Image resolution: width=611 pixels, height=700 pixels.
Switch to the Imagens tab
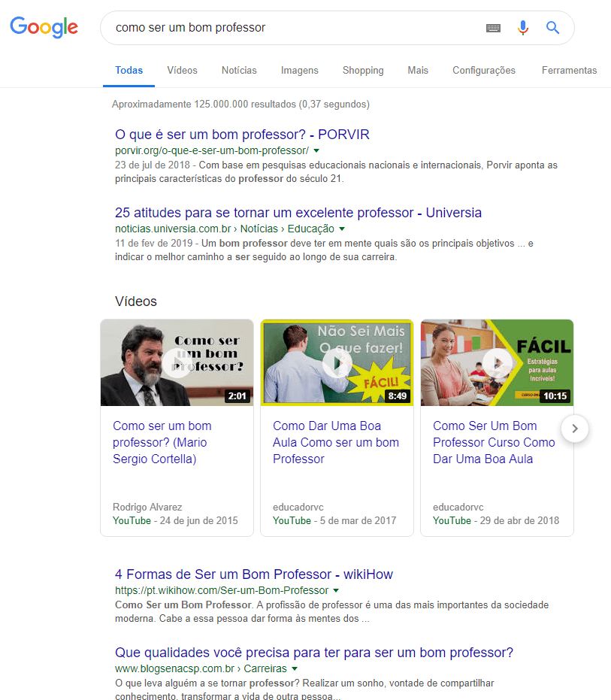(x=299, y=70)
